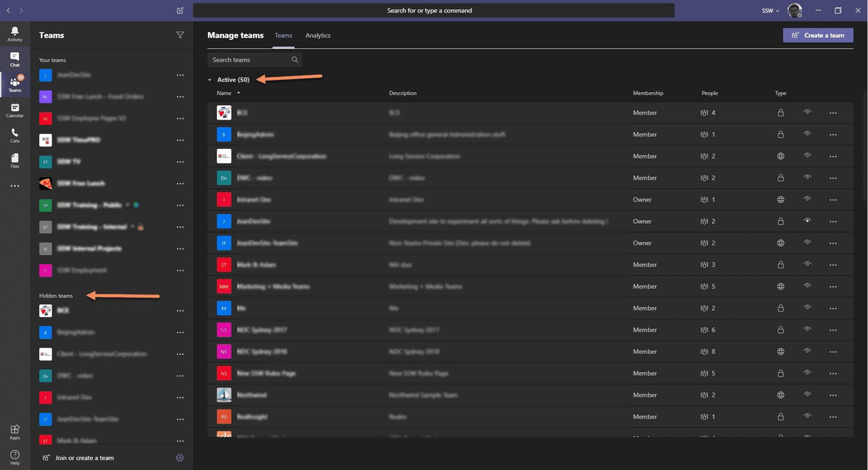
Task: Sort teams by the Name column header
Action: click(x=224, y=93)
